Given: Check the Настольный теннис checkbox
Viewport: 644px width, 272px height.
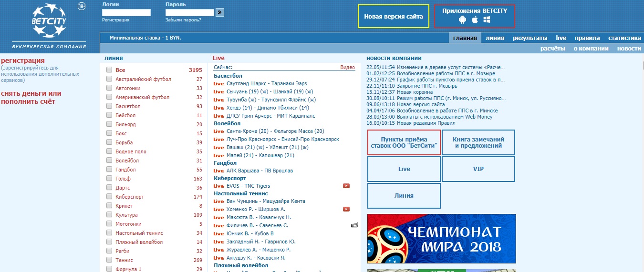Looking at the screenshot, I should pos(109,232).
